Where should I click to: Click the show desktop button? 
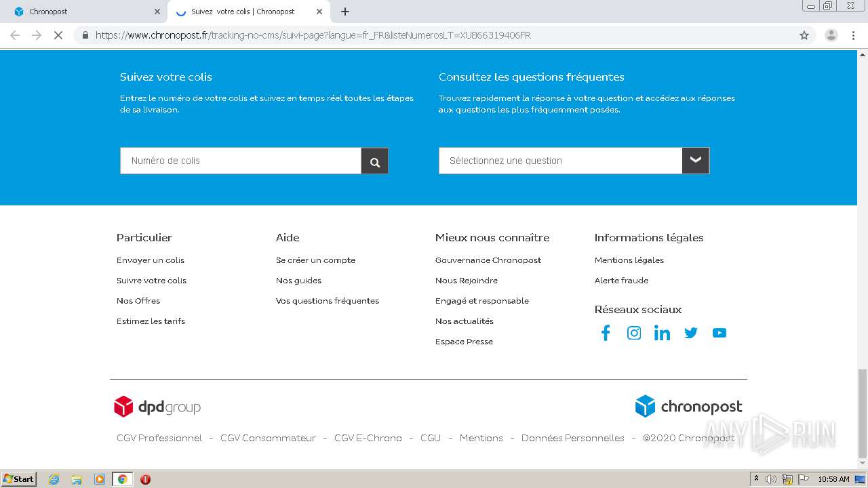[x=861, y=479]
